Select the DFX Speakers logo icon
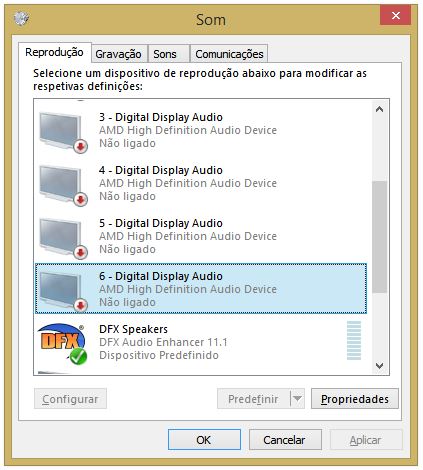This screenshot has height=470, width=423. tap(62, 344)
